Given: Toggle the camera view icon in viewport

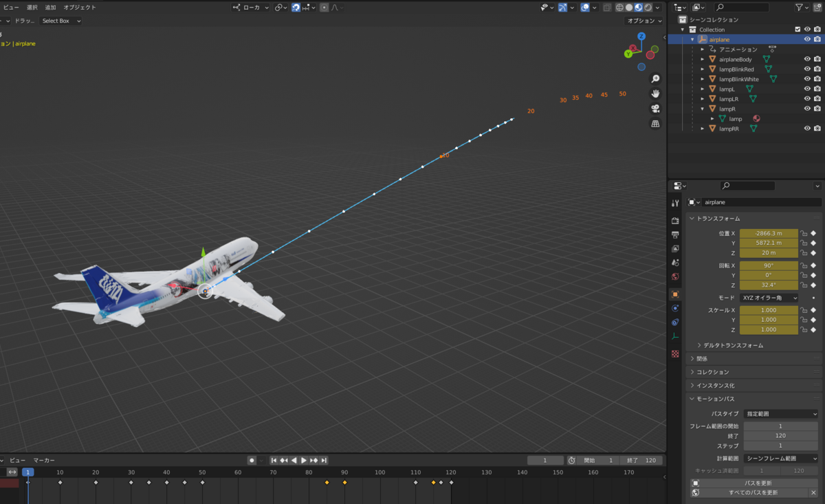Looking at the screenshot, I should click(x=655, y=109).
